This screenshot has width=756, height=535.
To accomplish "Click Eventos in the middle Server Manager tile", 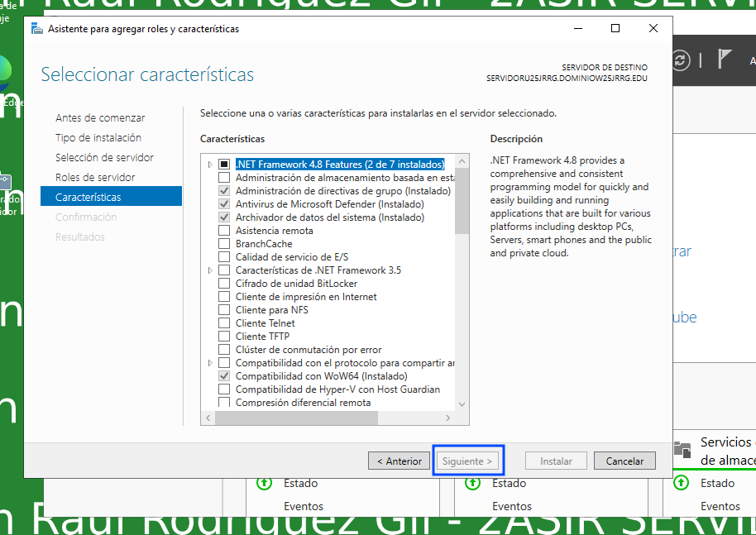I will click(x=512, y=506).
